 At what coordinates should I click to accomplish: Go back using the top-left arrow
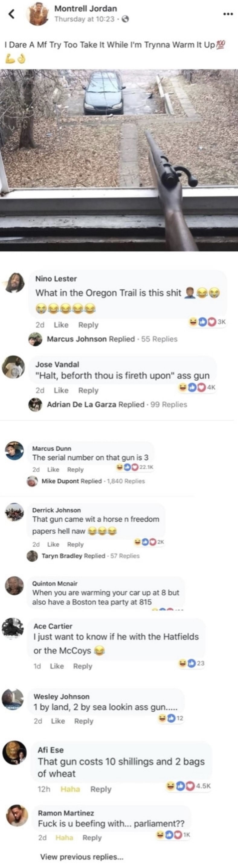click(12, 14)
